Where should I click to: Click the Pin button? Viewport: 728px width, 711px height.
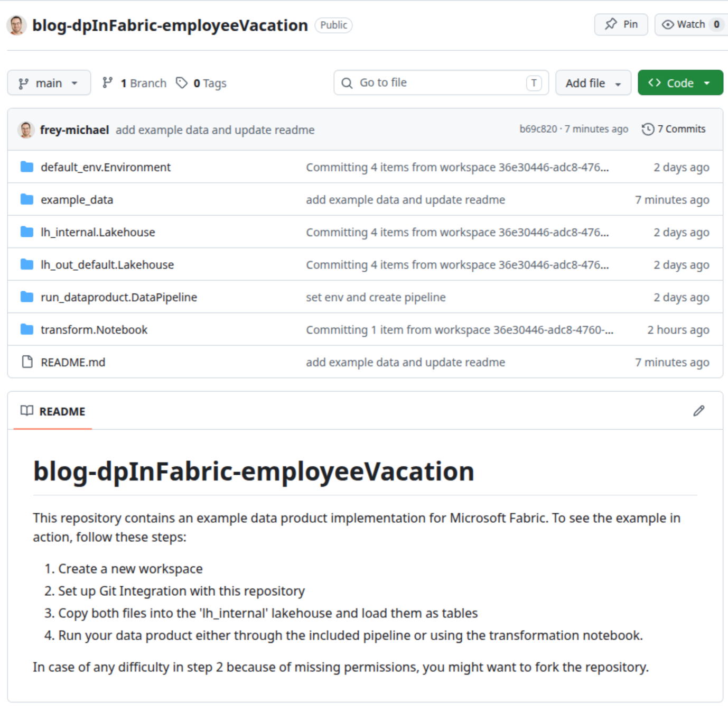(621, 24)
